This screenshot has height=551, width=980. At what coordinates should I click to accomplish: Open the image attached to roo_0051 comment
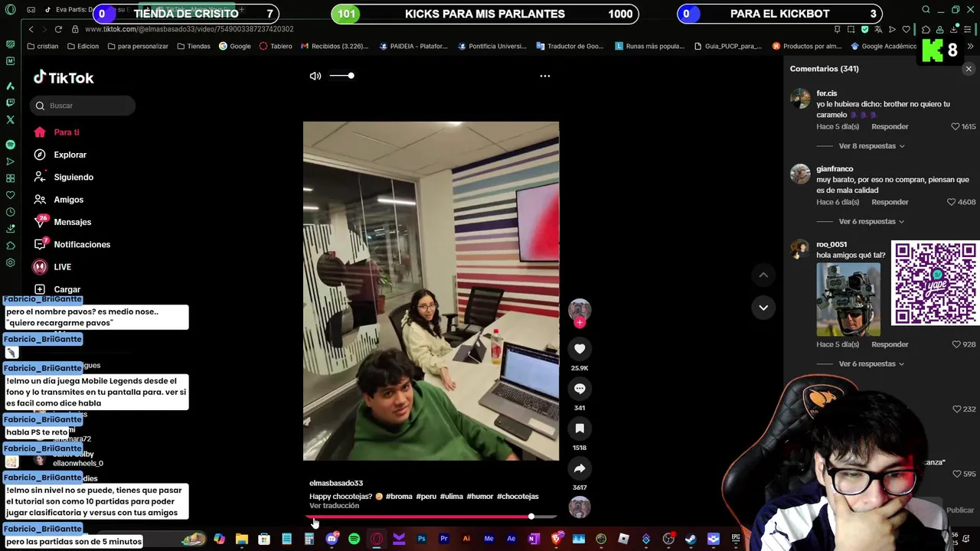(848, 299)
